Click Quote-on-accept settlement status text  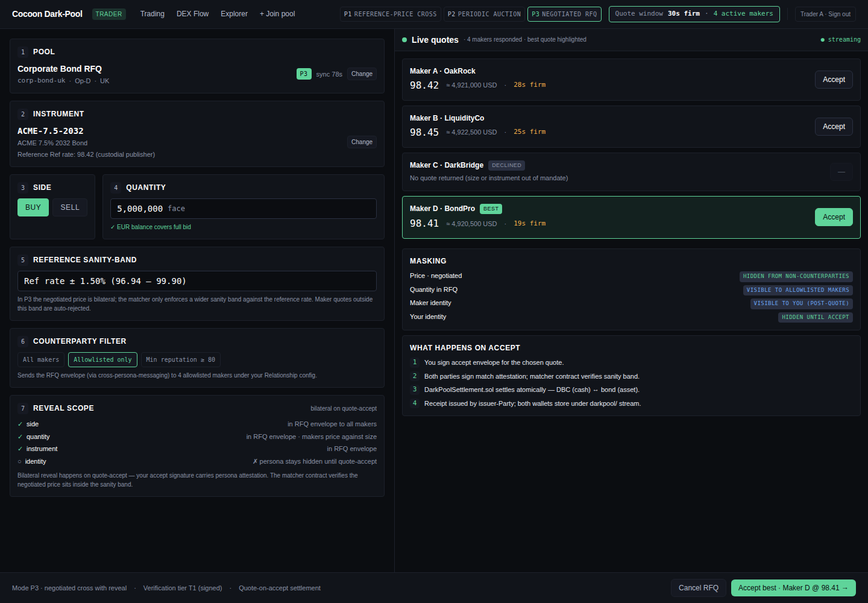[x=280, y=588]
